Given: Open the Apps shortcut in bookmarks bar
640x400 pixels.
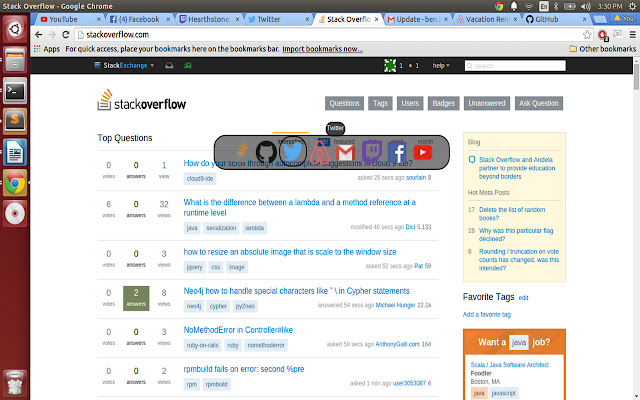Looking at the screenshot, I should [47, 49].
